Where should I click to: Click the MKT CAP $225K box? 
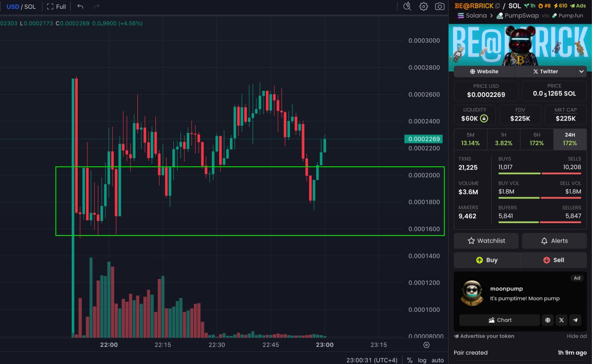click(566, 115)
